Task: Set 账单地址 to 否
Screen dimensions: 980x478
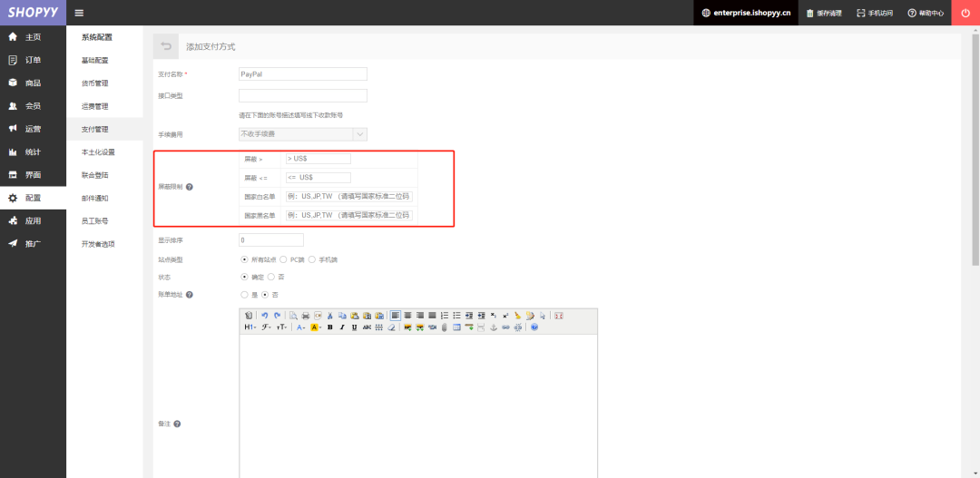Action: click(265, 294)
